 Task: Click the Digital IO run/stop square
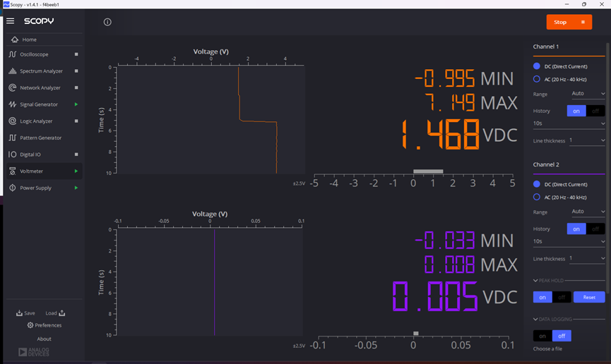point(76,154)
